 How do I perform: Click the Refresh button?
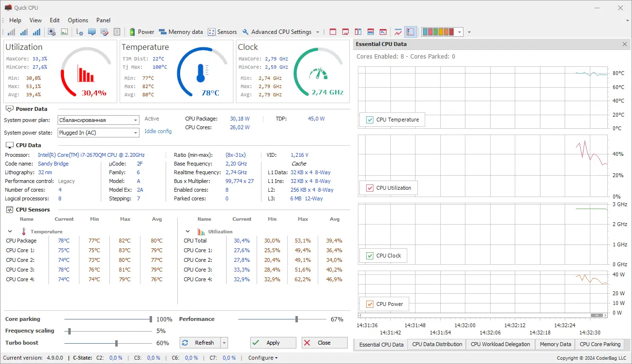pyautogui.click(x=200, y=343)
